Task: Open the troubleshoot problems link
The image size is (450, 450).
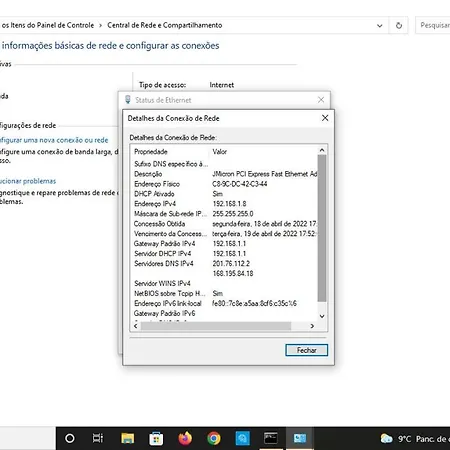Action: point(28,181)
